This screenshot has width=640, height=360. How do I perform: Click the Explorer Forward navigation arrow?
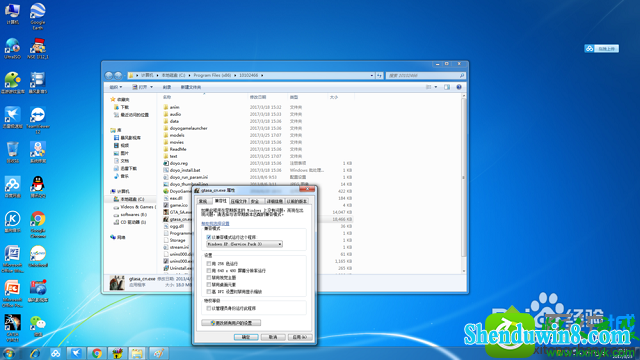click(x=118, y=75)
